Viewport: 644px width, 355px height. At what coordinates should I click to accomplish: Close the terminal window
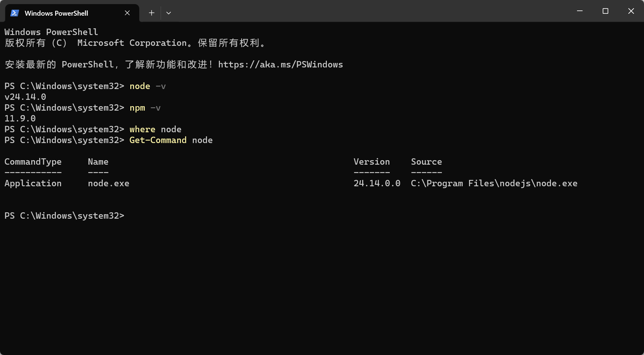pyautogui.click(x=631, y=11)
